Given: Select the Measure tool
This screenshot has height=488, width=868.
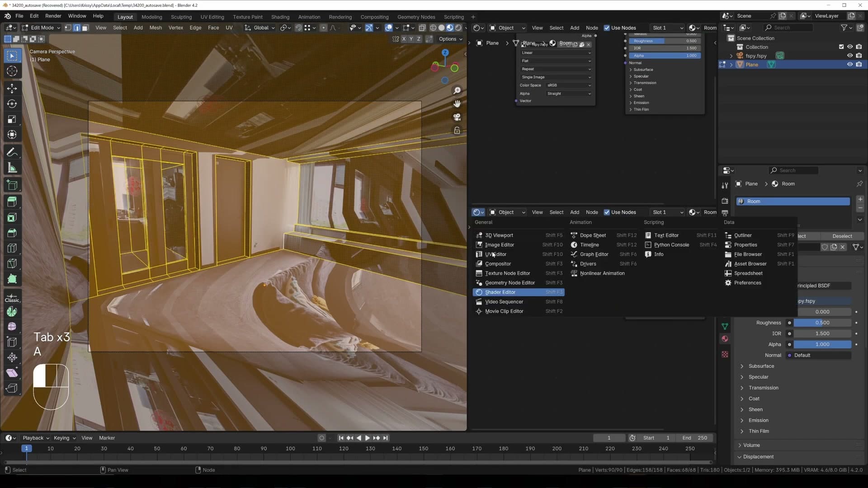Looking at the screenshot, I should click(x=12, y=168).
